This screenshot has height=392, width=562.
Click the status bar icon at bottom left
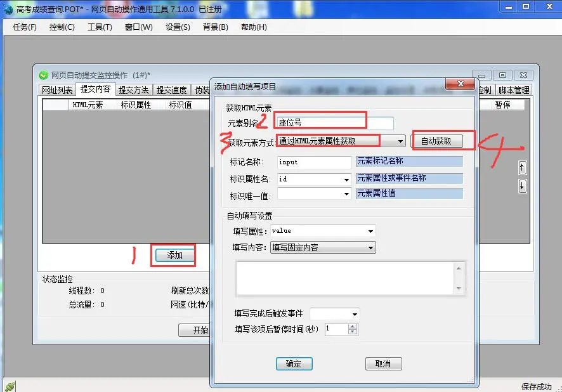(x=9, y=386)
